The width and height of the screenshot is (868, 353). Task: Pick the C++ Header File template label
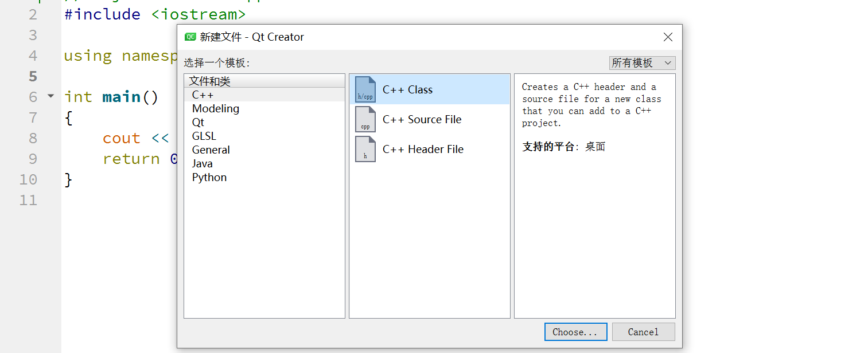click(x=423, y=149)
